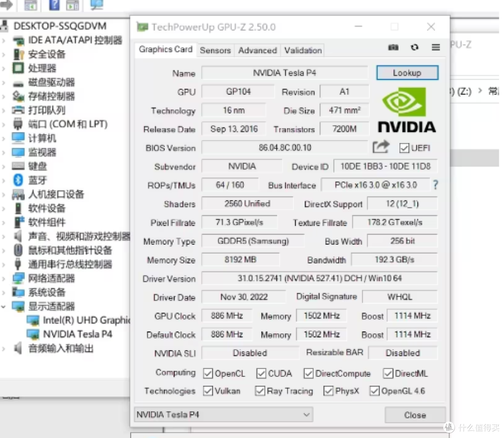Click the Device ID field
This screenshot has width=504, height=438.
point(385,166)
